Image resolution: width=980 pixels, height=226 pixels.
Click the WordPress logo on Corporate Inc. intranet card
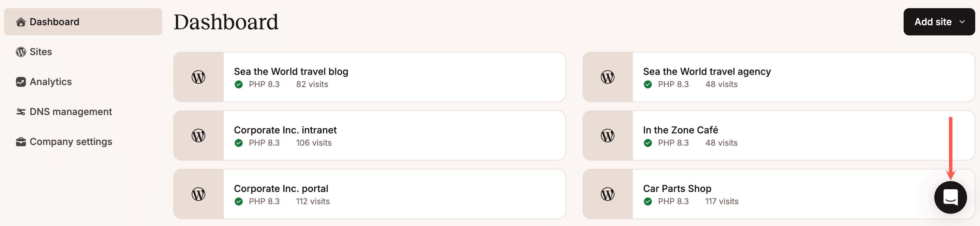point(198,135)
